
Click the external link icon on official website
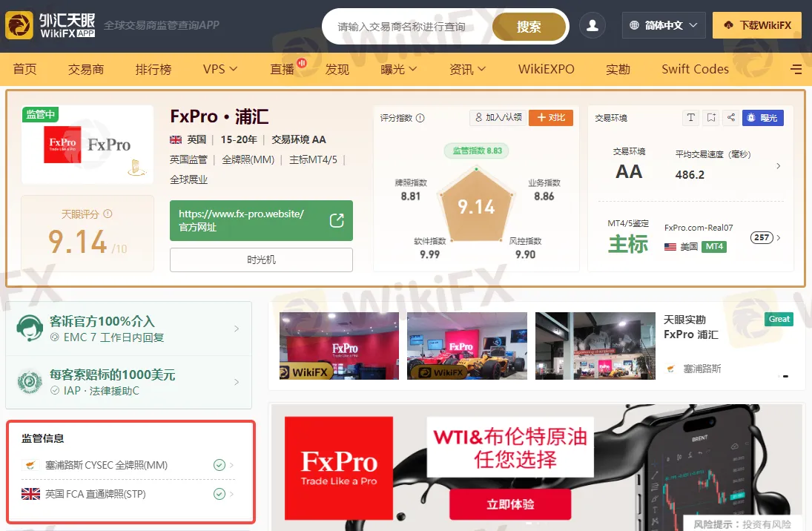point(337,221)
